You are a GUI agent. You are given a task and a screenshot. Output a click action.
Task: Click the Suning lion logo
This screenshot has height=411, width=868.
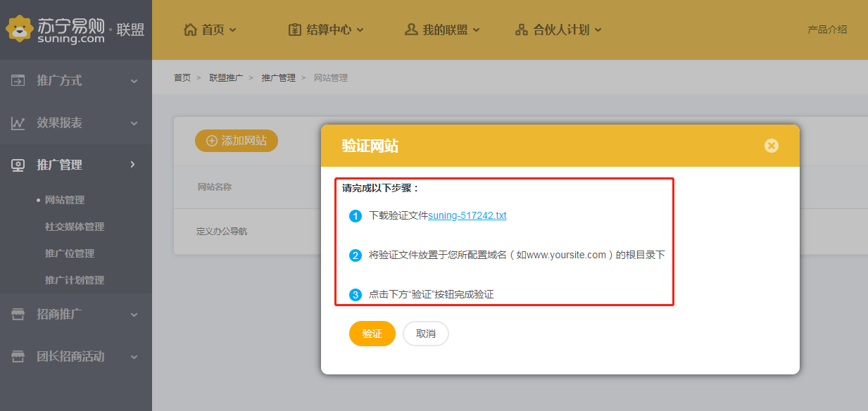20,29
